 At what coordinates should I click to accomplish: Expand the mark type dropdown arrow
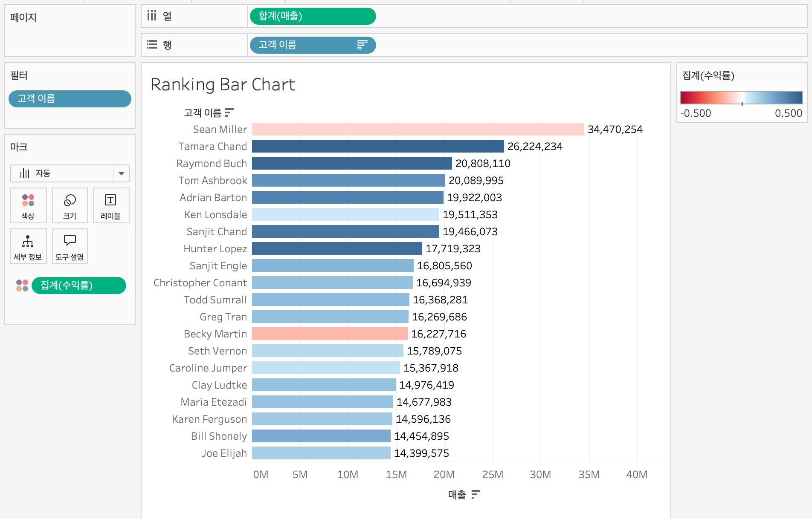(122, 173)
